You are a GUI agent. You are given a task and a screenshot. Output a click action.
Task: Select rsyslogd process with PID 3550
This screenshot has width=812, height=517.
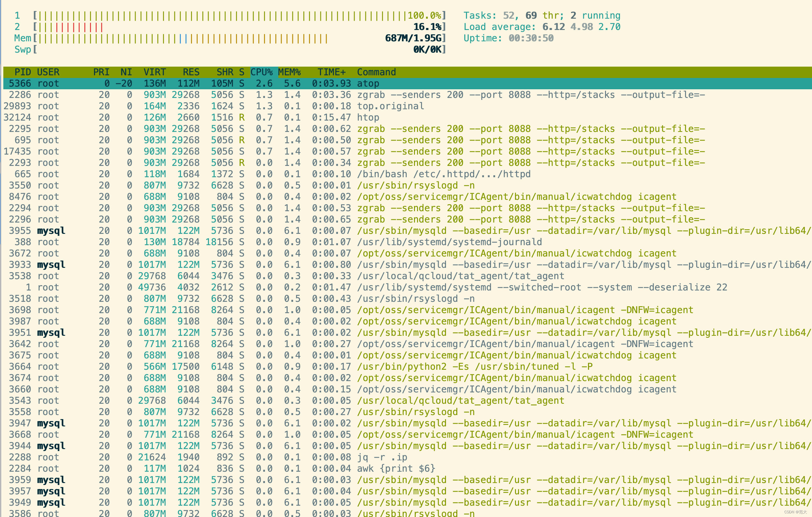pos(407,185)
